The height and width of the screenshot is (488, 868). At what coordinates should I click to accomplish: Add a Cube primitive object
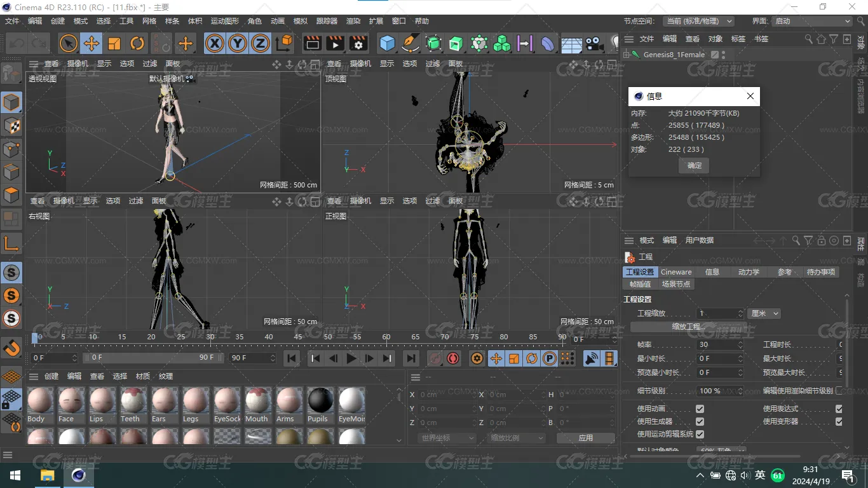coord(388,43)
